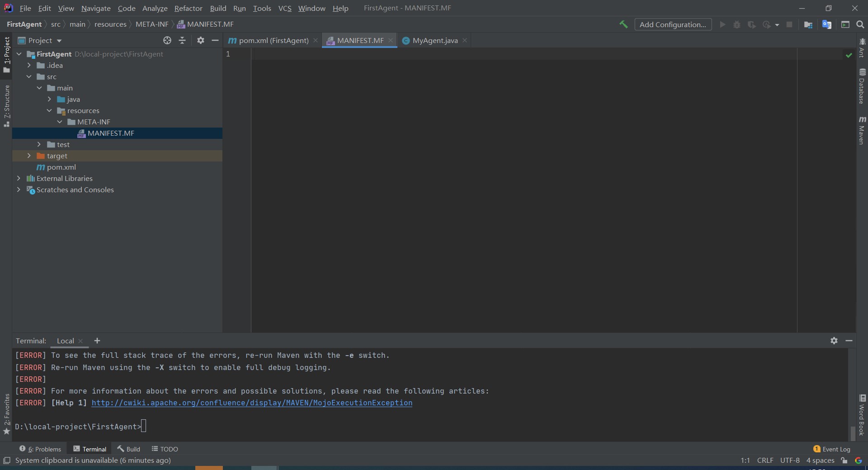Open the File menu
This screenshot has height=470, width=868.
tap(25, 8)
